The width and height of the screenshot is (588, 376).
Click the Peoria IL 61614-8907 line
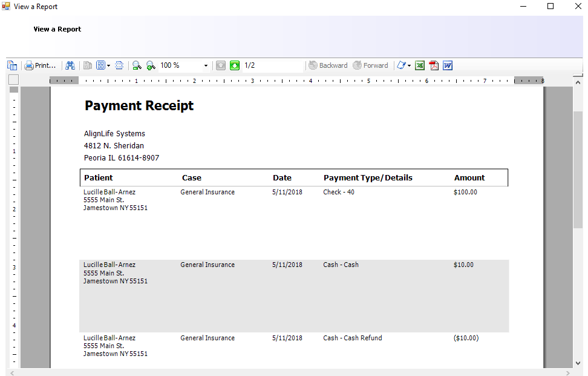(122, 158)
